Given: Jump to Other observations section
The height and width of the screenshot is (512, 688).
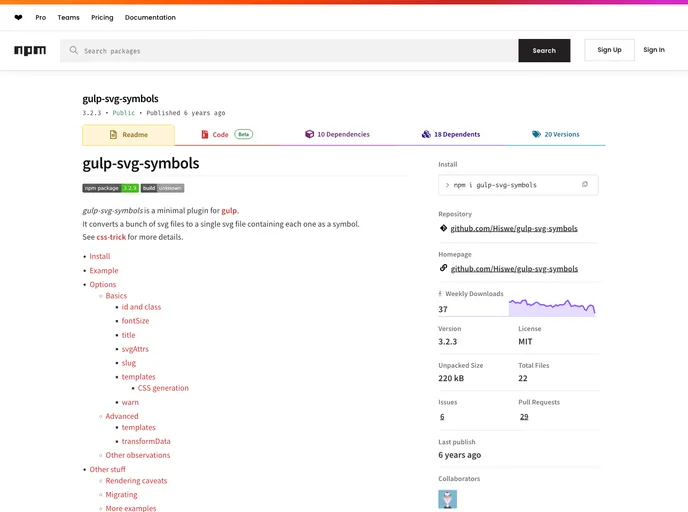Looking at the screenshot, I should click(x=138, y=455).
